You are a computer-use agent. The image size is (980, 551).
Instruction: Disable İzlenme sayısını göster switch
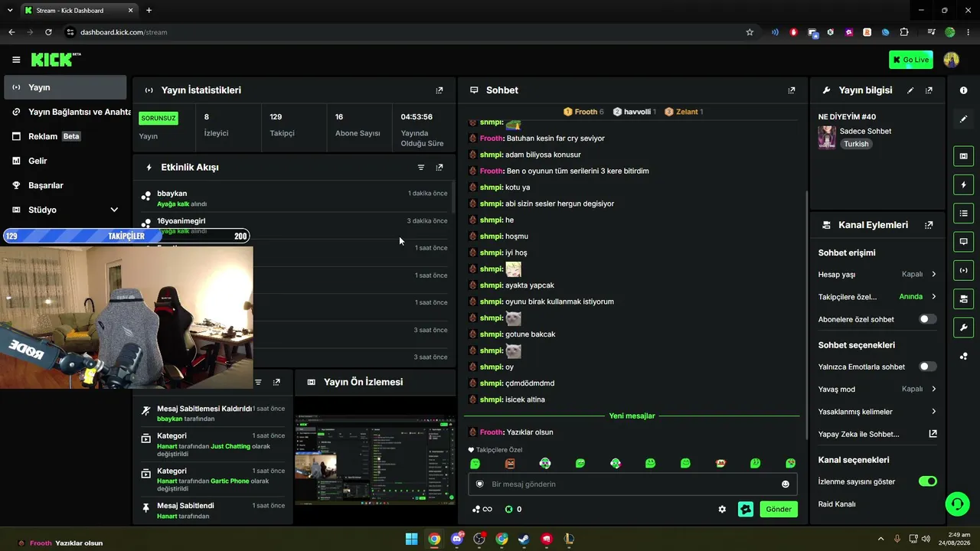click(x=927, y=481)
